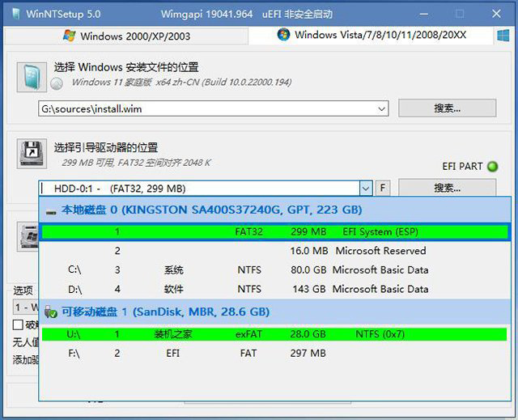Image resolution: width=518 pixels, height=420 pixels.
Task: Open the 选项 edition dropdown starting with 1 - W
Action: (x=26, y=307)
